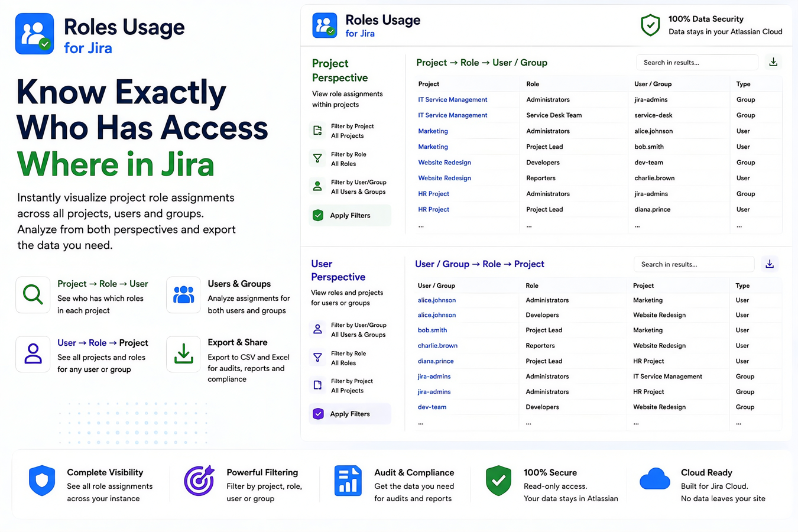This screenshot has width=798, height=532.
Task: Click the Audit & Compliance report icon
Action: [348, 481]
